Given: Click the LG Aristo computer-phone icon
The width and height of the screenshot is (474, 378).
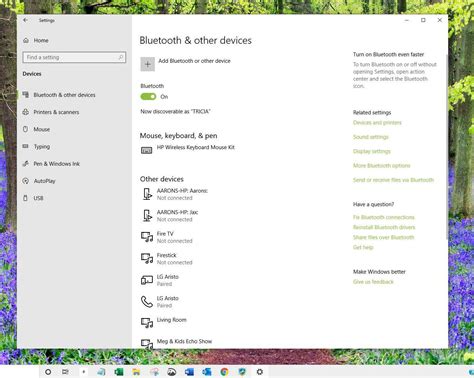Looking at the screenshot, I should (x=147, y=280).
